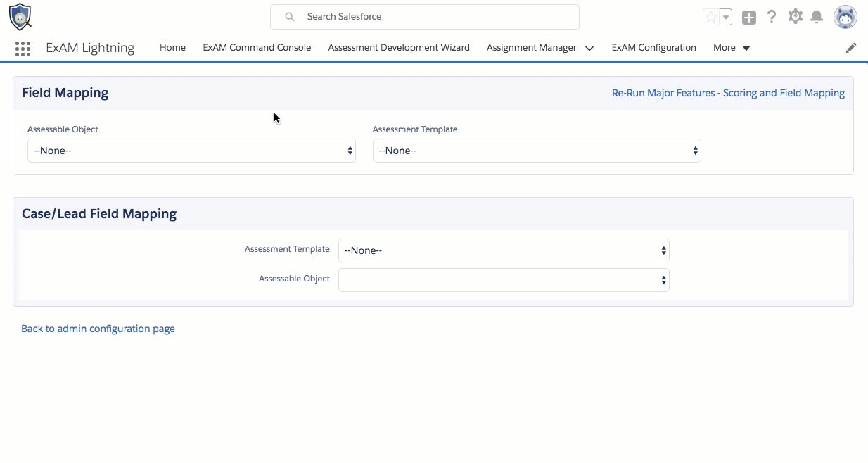Click the search magnifier icon
The image size is (868, 463).
pyautogui.click(x=289, y=17)
